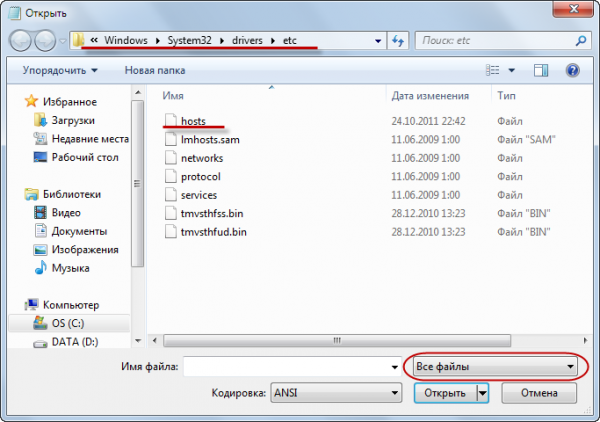Create a folder with Новая папка
The height and width of the screenshot is (422, 600).
(x=155, y=70)
